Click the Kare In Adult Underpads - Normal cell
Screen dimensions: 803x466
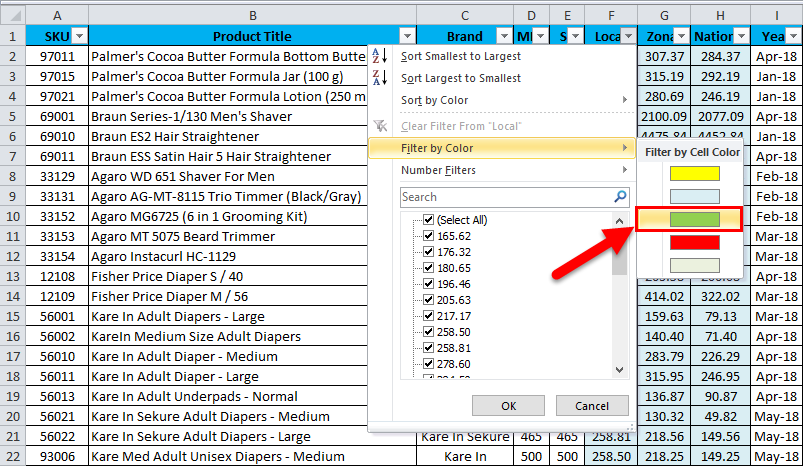point(228,396)
